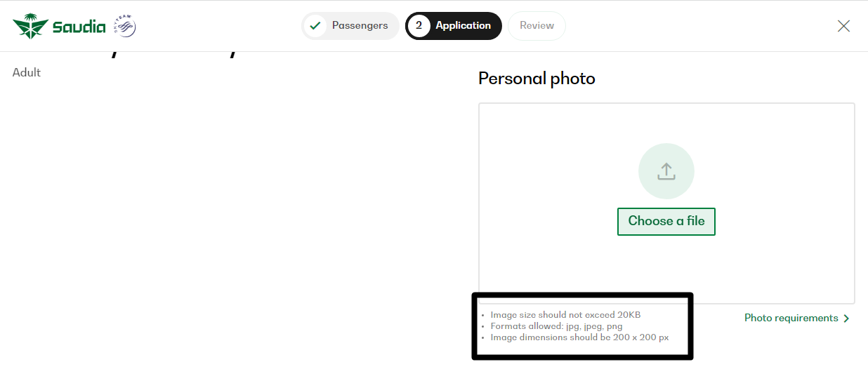The height and width of the screenshot is (369, 868).
Task: Click the Formats allowed jpg, jpeg, png note
Action: [x=556, y=326]
